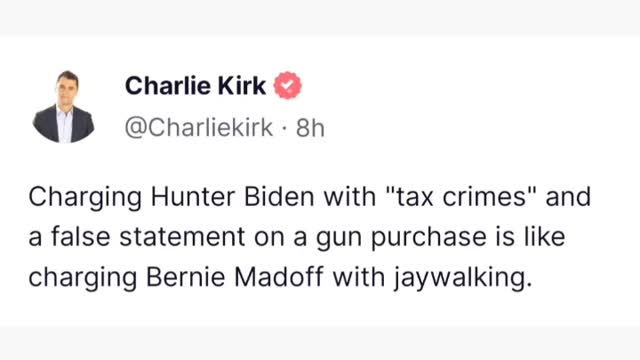The image size is (640, 360).
Task: Click the word "statement" in the second line
Action: pyautogui.click(x=182, y=237)
